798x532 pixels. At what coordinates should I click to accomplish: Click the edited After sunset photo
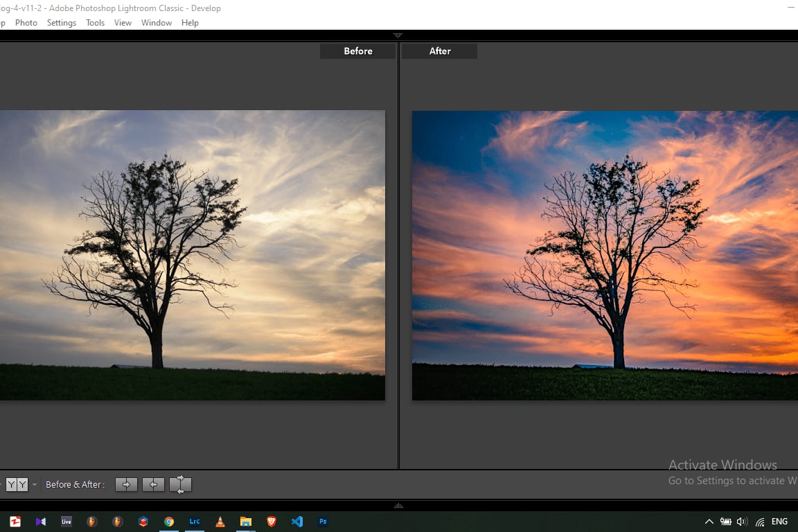(605, 255)
